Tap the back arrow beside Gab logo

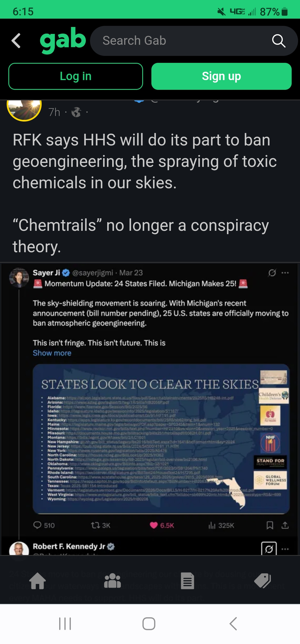coord(16,41)
